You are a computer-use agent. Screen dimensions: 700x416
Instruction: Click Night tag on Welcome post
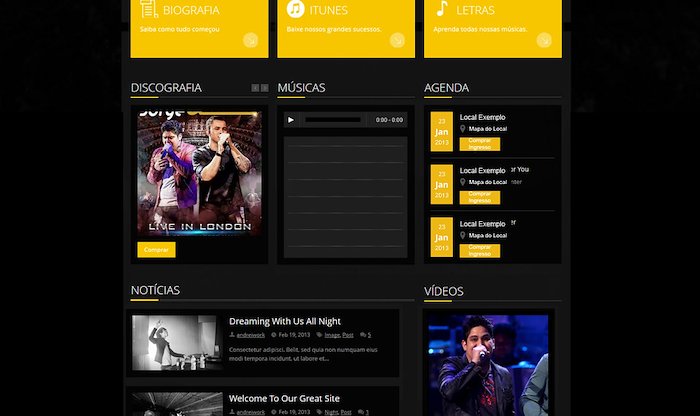pyautogui.click(x=331, y=412)
